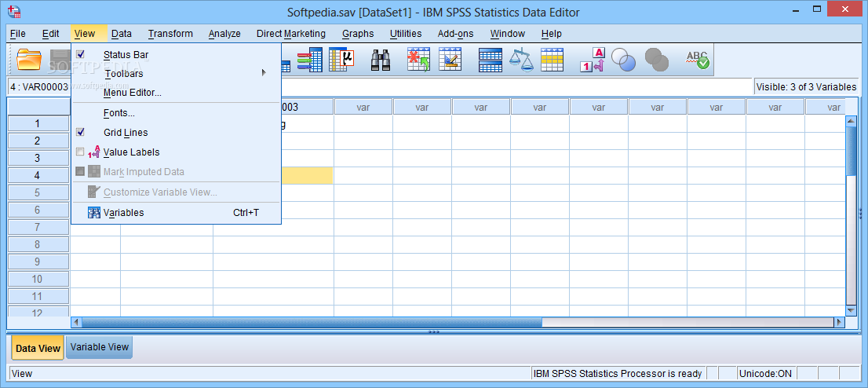Click the Use Variable Sets blue circles icon
The height and width of the screenshot is (388, 868).
[623, 60]
